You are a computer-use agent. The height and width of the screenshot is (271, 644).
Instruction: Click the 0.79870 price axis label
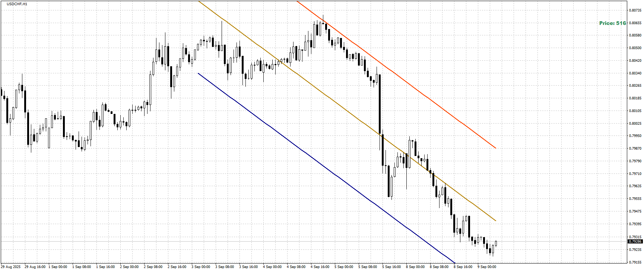635,149
